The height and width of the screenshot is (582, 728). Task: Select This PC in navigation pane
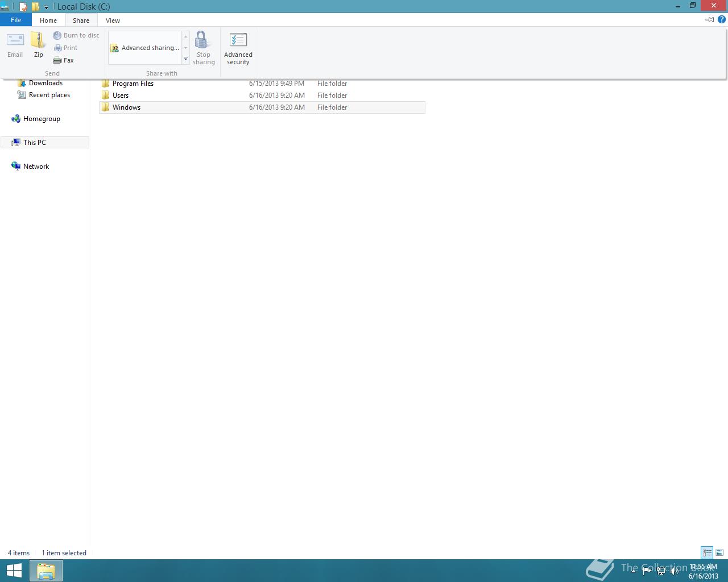45,143
